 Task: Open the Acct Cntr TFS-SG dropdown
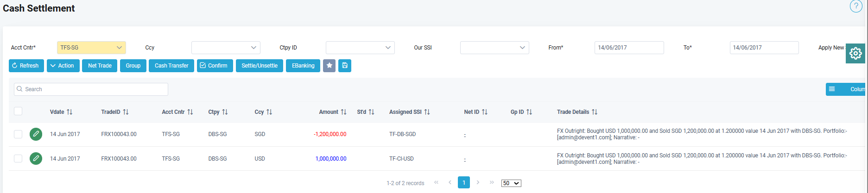[x=91, y=48]
